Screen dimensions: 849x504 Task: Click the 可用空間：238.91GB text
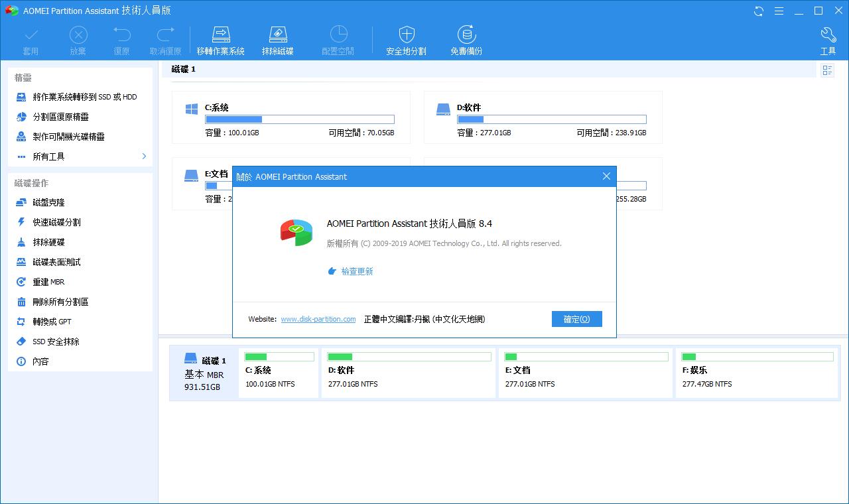point(612,133)
